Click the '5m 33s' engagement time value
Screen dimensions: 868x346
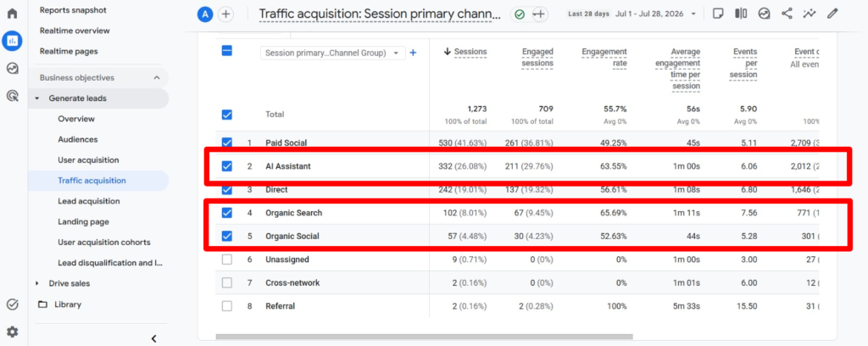click(x=687, y=305)
